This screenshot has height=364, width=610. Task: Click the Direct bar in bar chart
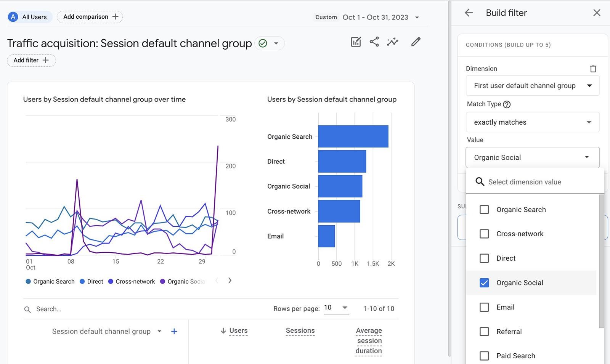point(342,161)
